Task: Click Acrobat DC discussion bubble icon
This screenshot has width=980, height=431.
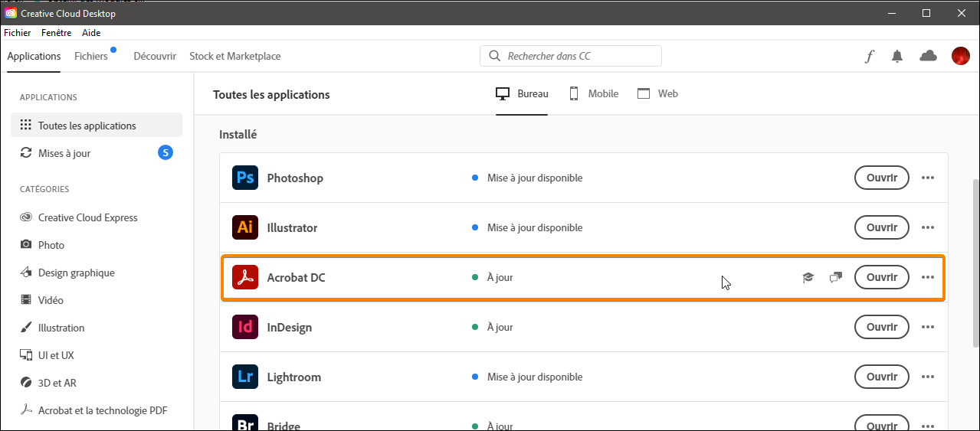Action: (835, 277)
